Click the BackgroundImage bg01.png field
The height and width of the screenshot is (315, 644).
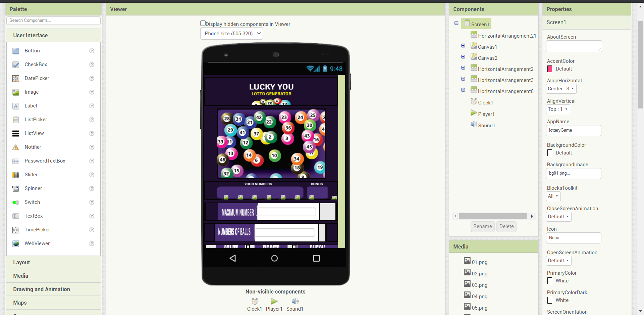[x=574, y=174]
